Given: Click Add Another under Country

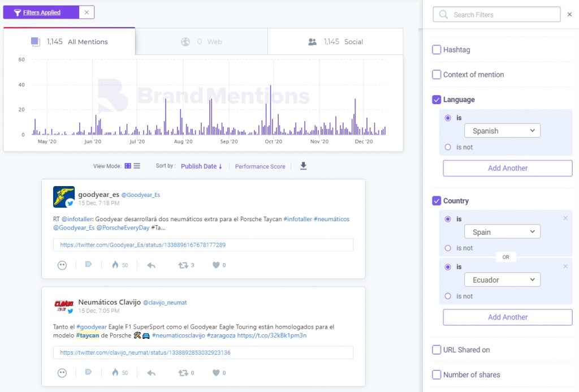Looking at the screenshot, I should pyautogui.click(x=508, y=317).
